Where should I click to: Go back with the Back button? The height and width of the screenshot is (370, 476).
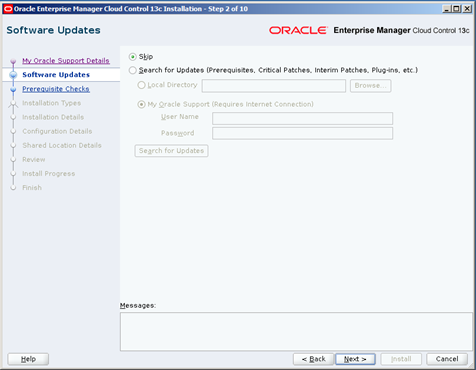(313, 359)
